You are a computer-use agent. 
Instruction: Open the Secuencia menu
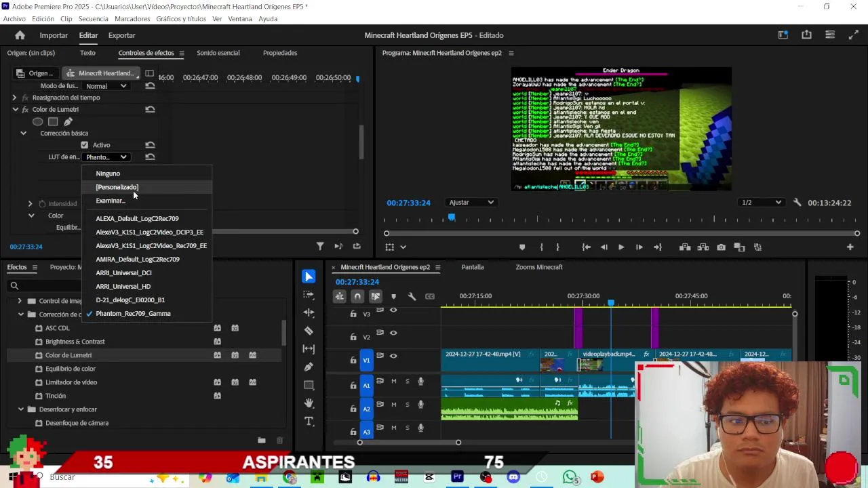(93, 19)
